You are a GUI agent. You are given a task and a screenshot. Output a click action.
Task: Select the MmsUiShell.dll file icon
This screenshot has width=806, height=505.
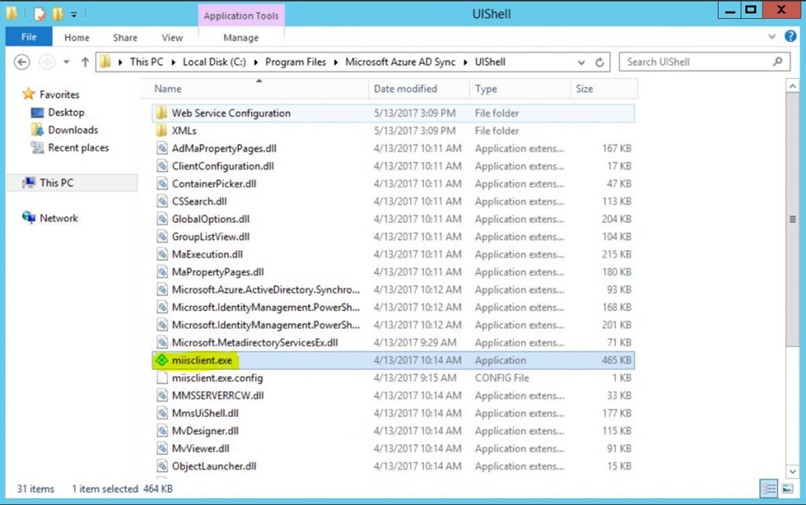[162, 413]
